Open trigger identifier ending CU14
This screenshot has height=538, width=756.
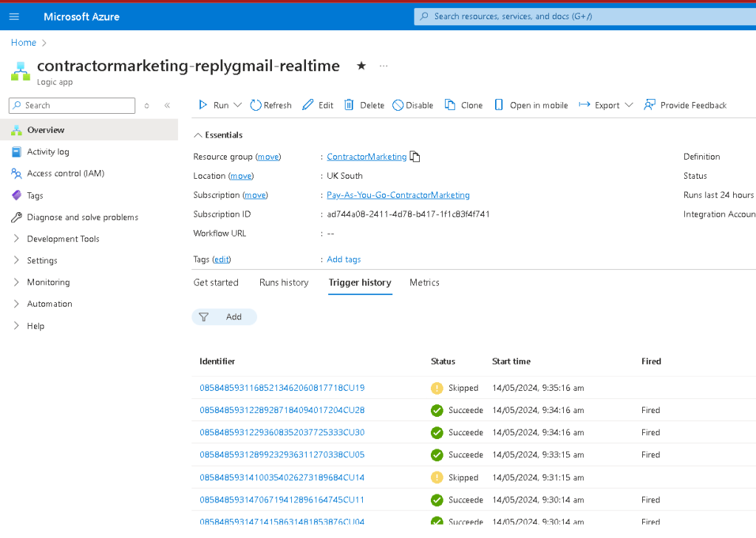(x=282, y=477)
